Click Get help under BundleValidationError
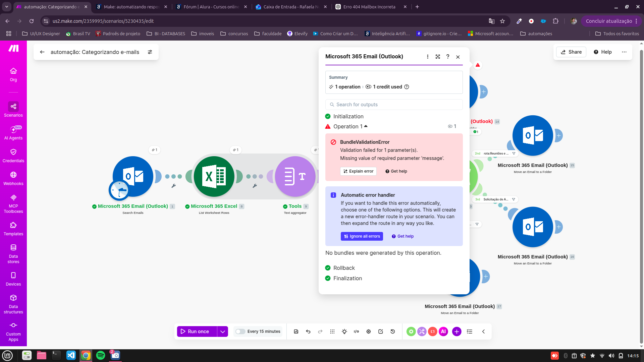The width and height of the screenshot is (644, 362). (396, 171)
